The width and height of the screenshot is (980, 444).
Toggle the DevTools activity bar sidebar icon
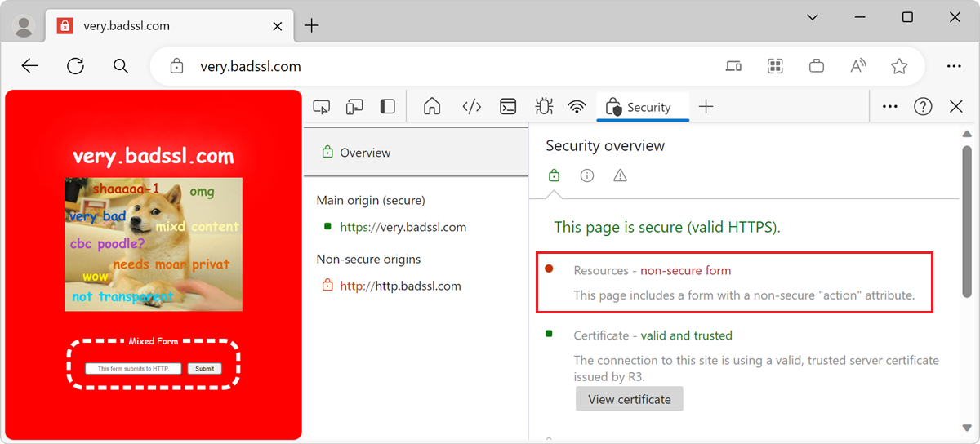click(x=388, y=107)
